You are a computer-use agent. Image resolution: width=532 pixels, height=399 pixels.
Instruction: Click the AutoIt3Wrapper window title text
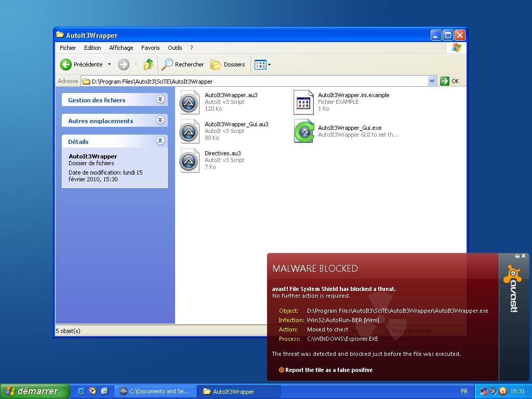pyautogui.click(x=92, y=35)
